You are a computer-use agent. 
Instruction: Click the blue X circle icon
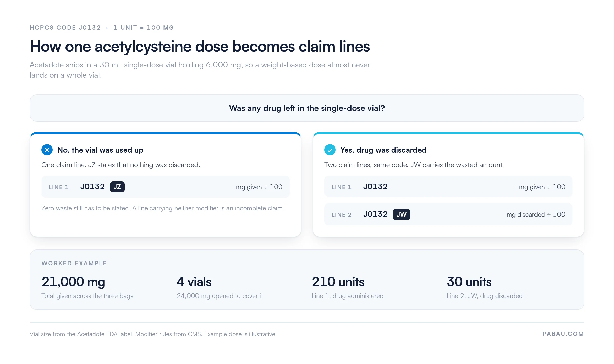coord(47,150)
